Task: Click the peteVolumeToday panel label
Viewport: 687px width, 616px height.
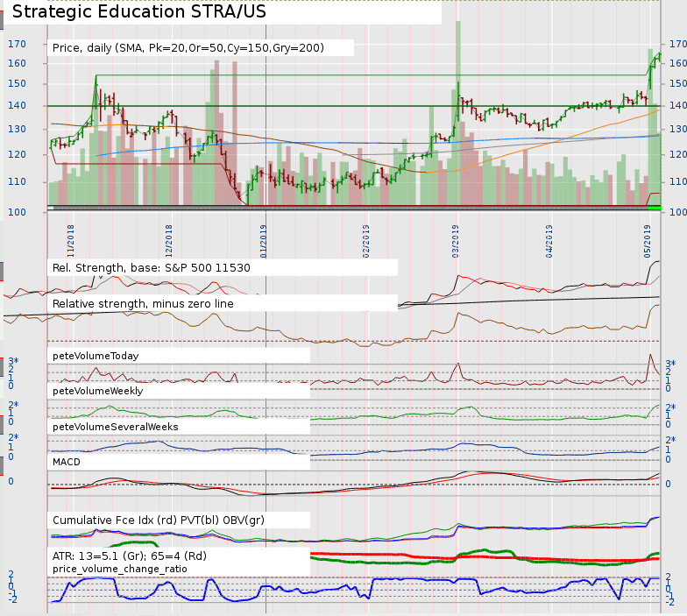Action: (96, 356)
